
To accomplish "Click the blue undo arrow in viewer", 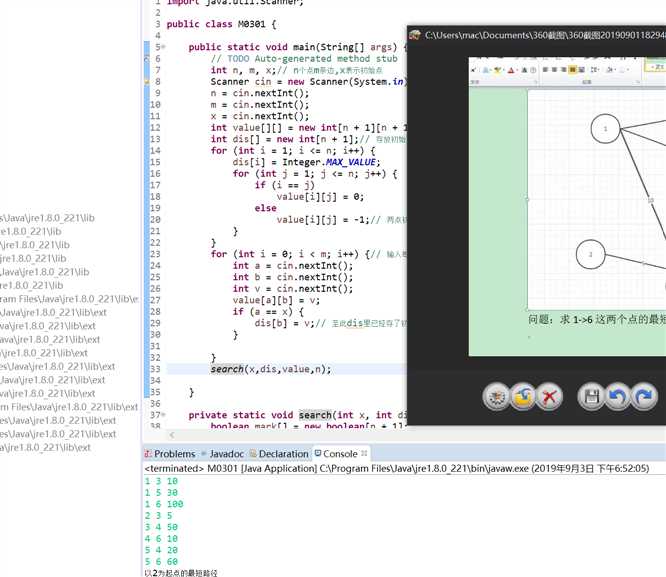I will [618, 396].
